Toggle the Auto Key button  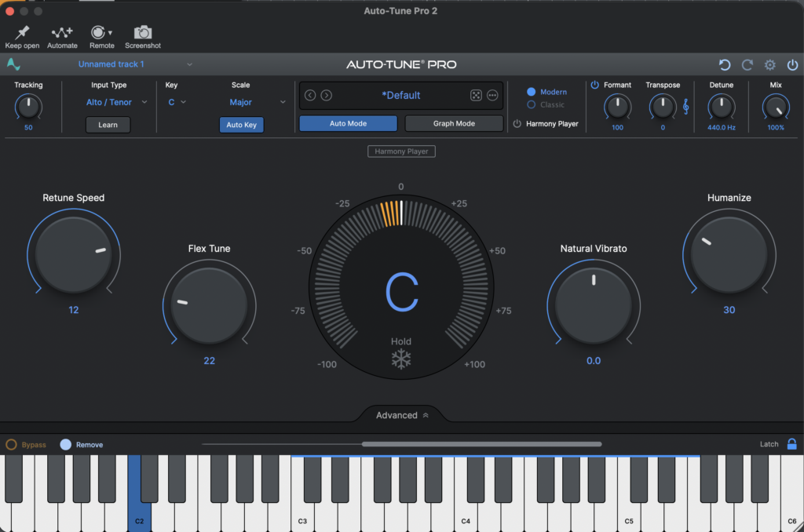(x=242, y=125)
